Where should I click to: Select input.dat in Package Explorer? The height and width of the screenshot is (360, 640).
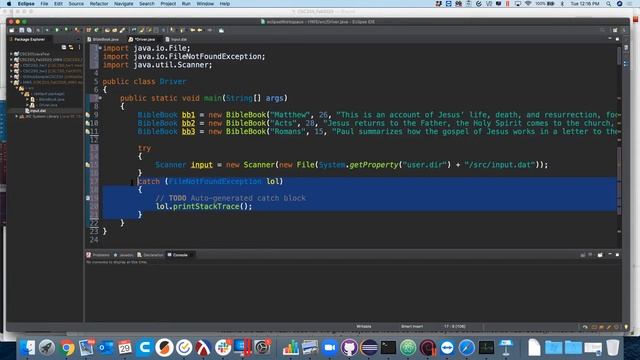point(38,111)
